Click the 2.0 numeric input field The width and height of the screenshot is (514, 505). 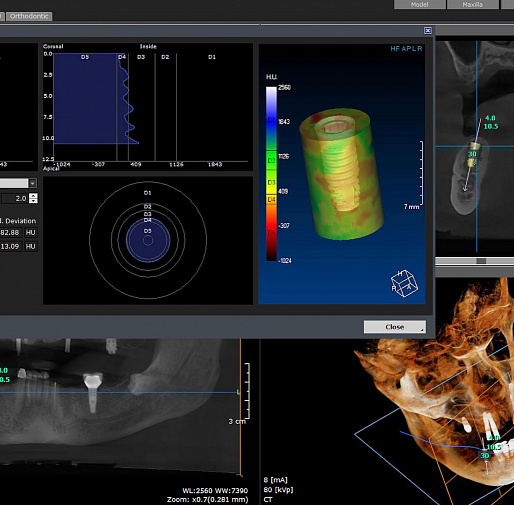[15, 198]
